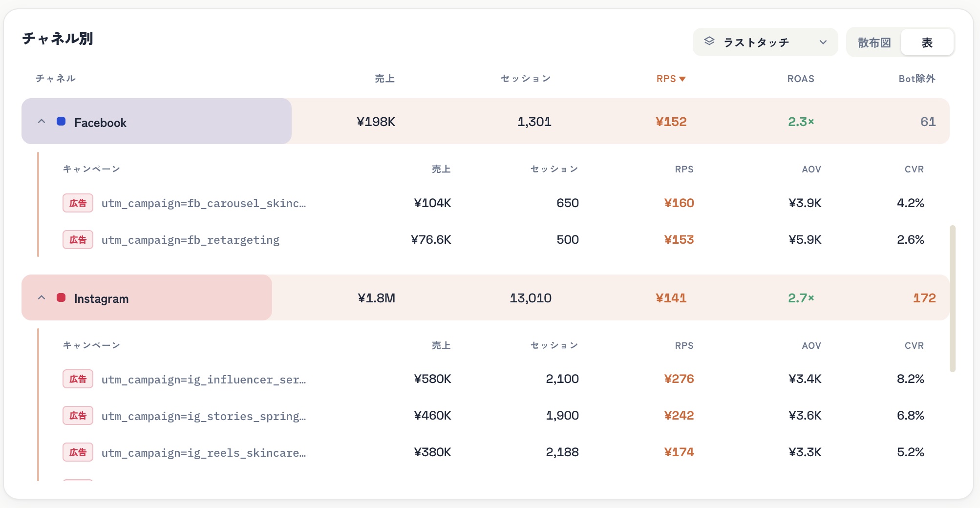Open utm_campaign=ig_influencer_ser… campaign row
Viewport: 980px width, 508px height.
click(204, 380)
